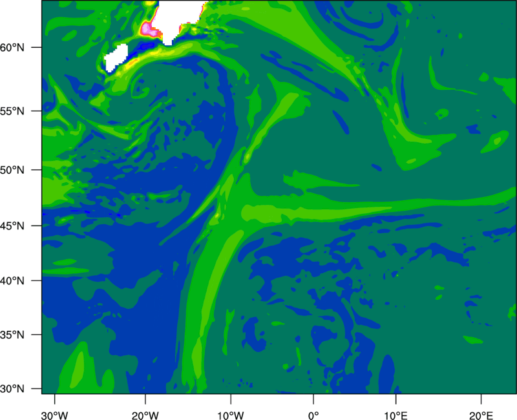Click the small white masked patch near 59°N

click(x=116, y=58)
